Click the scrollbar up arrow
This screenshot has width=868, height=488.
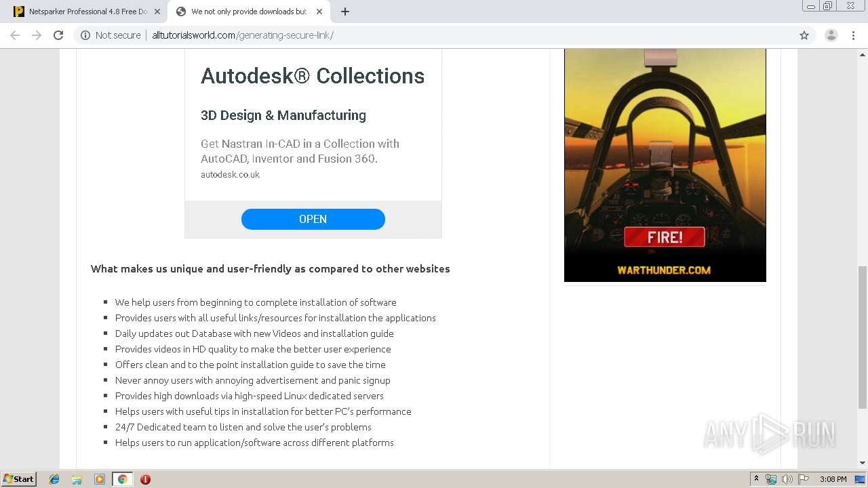pyautogui.click(x=863, y=54)
